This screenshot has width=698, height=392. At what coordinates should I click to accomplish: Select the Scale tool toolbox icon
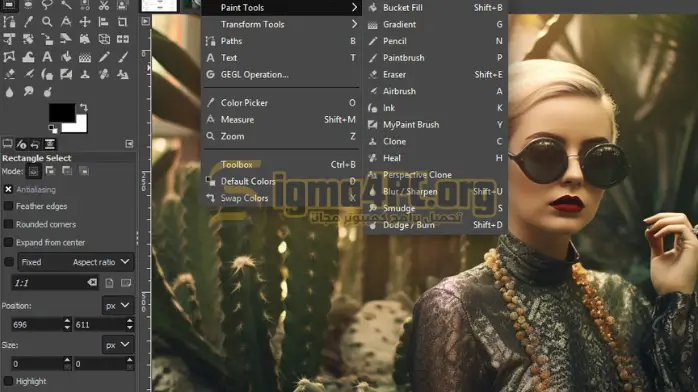[47, 39]
